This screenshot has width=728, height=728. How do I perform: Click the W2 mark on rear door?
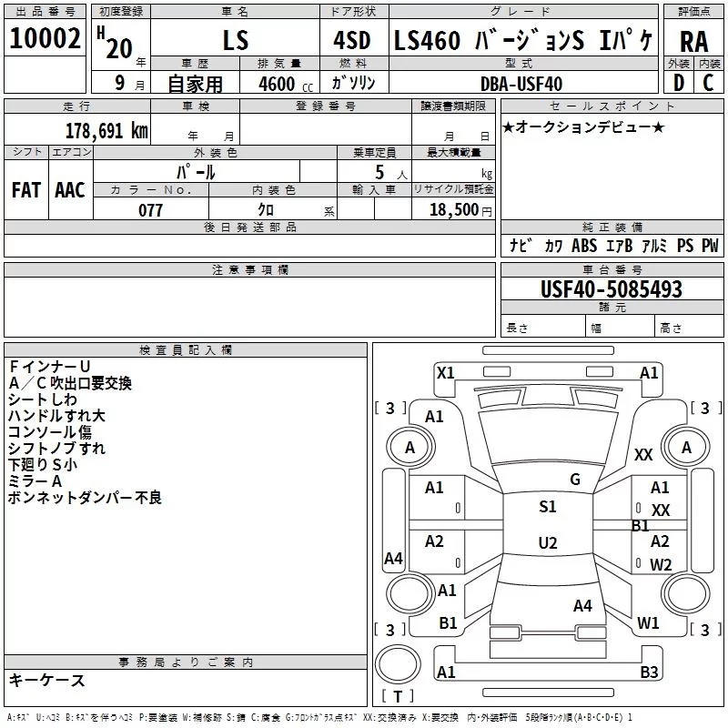click(661, 564)
